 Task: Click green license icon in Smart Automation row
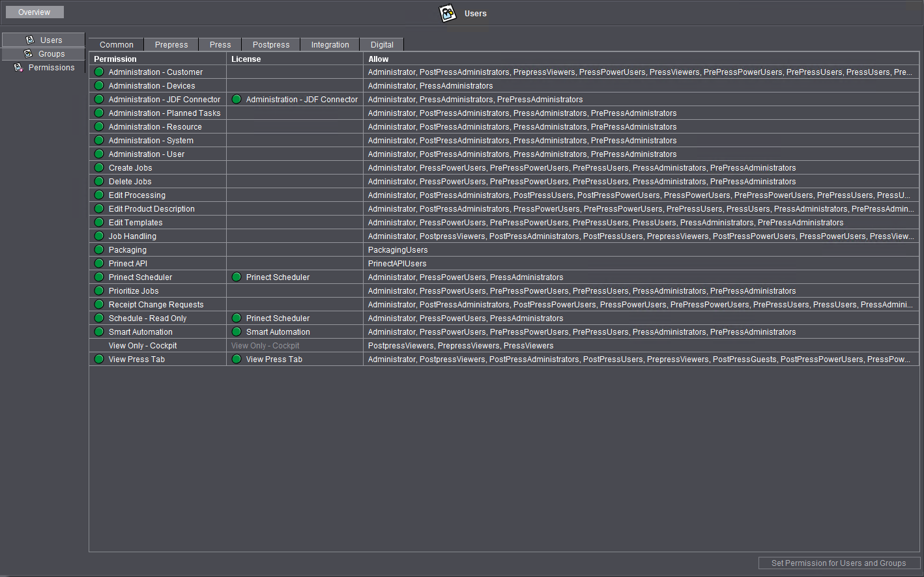[237, 331]
